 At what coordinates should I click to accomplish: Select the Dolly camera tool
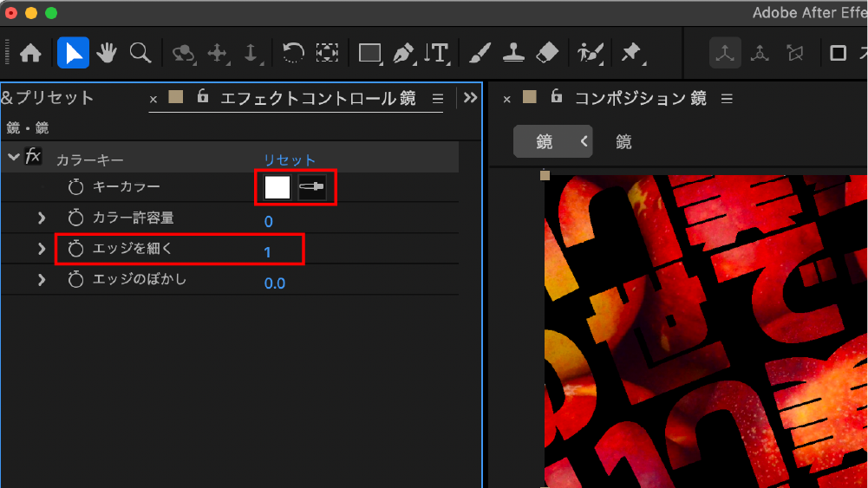click(251, 54)
